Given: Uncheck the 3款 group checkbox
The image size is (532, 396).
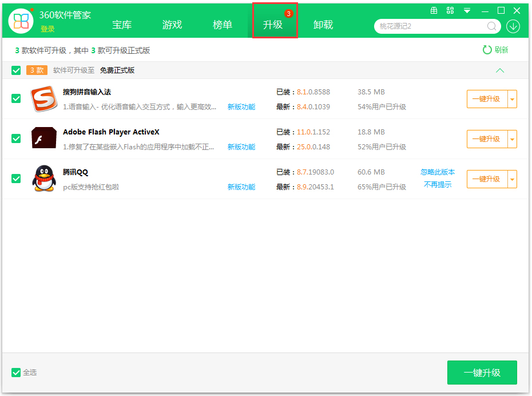Looking at the screenshot, I should (16, 70).
